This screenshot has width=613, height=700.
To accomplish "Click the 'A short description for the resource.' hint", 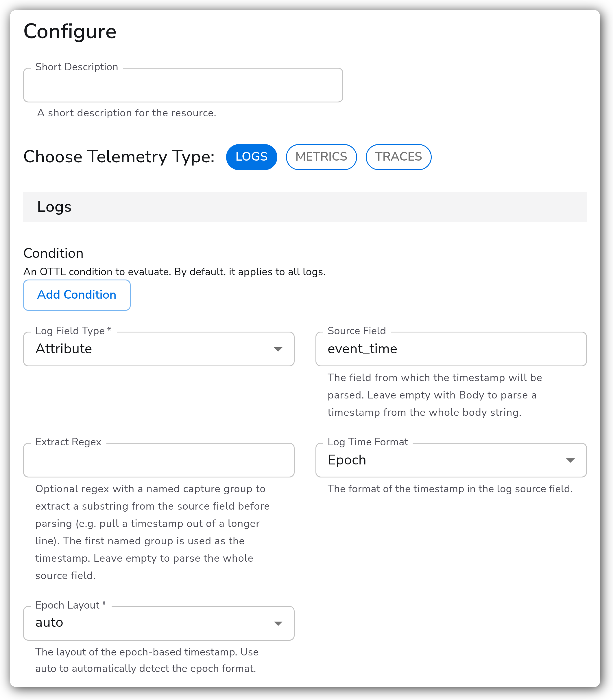I will tap(127, 113).
